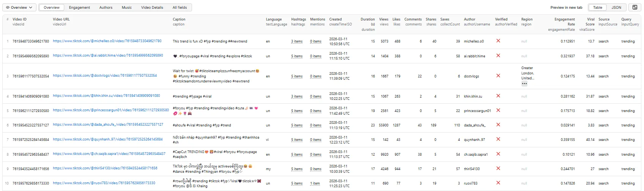Viewport: 644px width, 191px height.
Task: Expand hashtags 3 items for khin.khin.su row
Action: [x=297, y=96]
